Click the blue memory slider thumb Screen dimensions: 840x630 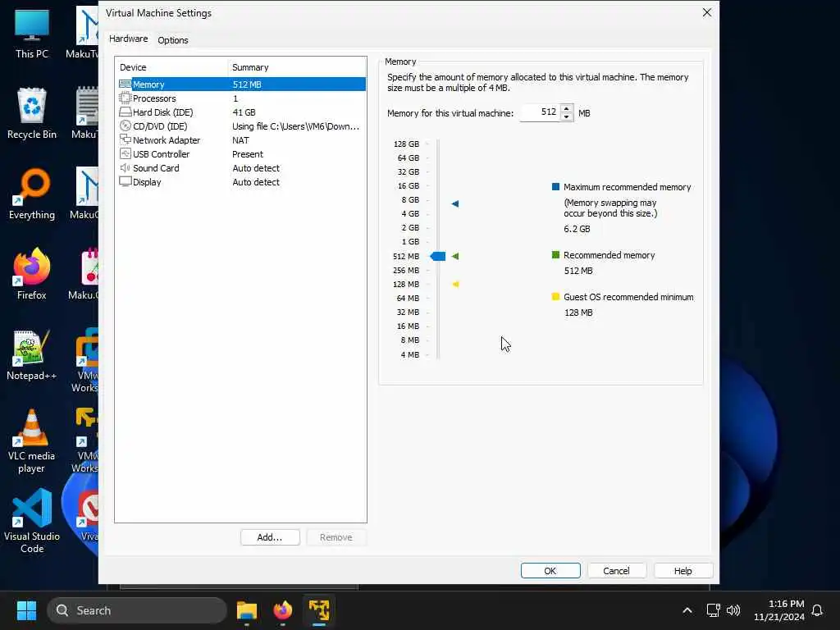[438, 256]
